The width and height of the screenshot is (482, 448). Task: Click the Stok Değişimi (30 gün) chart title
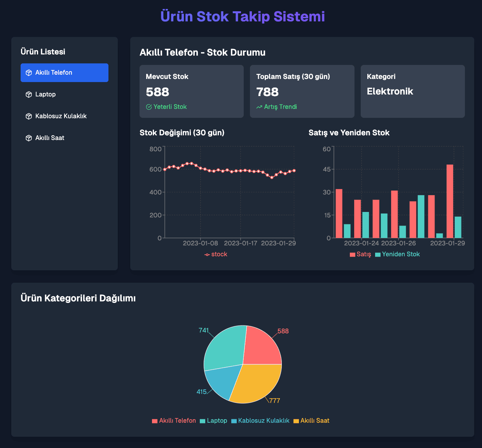click(182, 133)
